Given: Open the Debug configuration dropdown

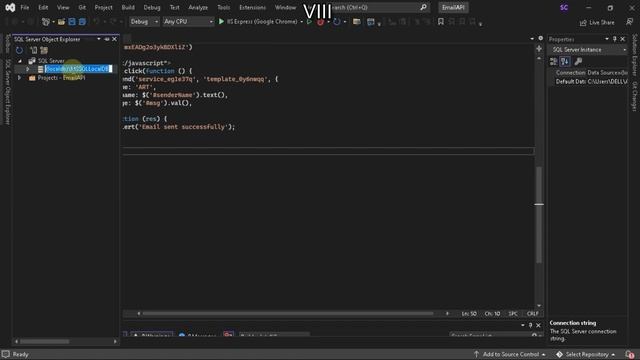Looking at the screenshot, I should point(144,22).
